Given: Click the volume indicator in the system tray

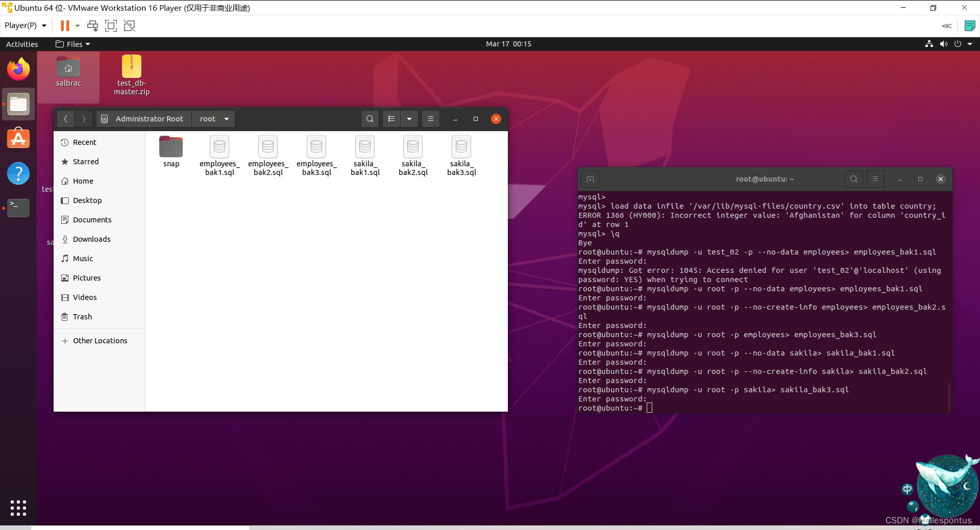Looking at the screenshot, I should click(x=943, y=44).
